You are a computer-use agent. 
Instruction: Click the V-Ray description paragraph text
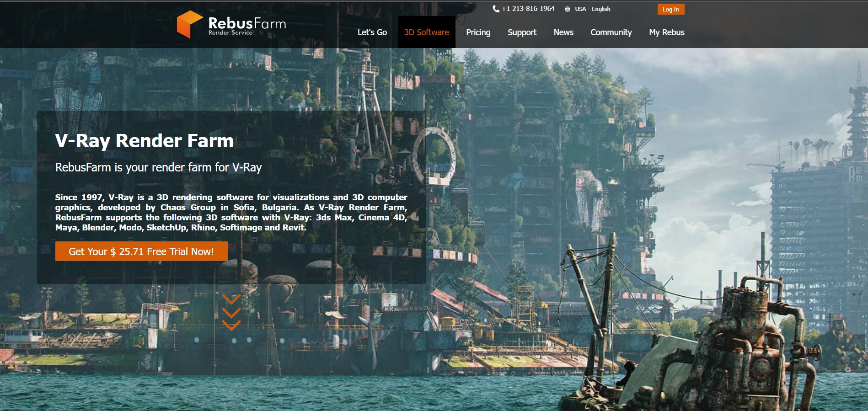[x=231, y=213]
